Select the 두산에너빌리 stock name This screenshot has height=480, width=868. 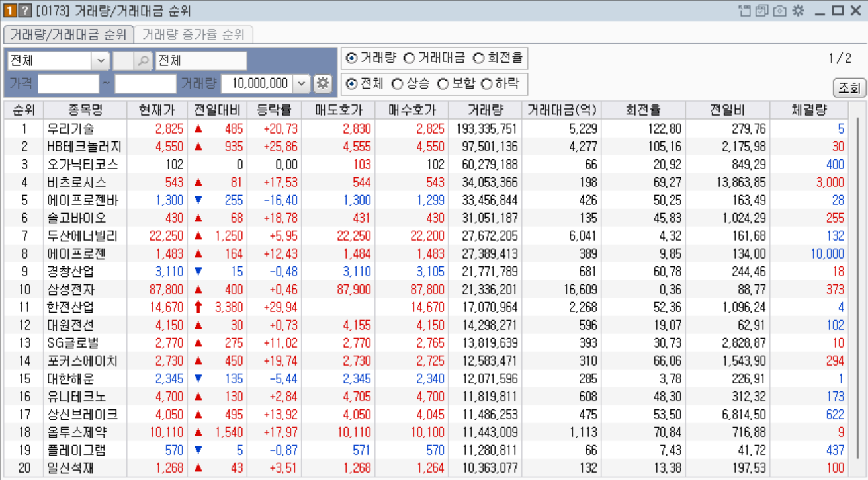pyautogui.click(x=83, y=236)
